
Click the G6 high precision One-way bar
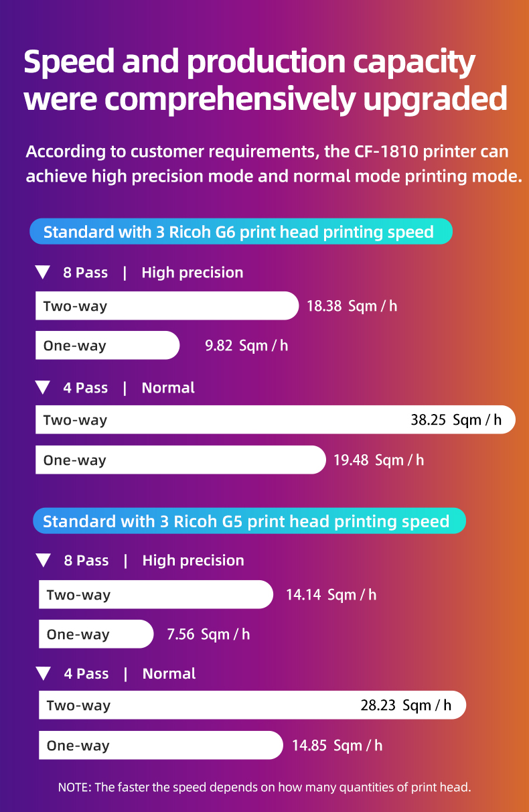coord(107,346)
